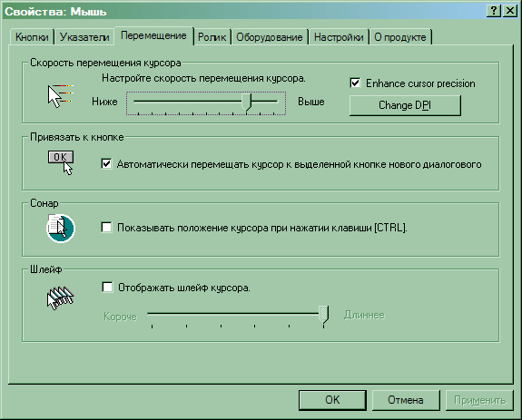Click the Короче trail label
Screen dimensions: 522x420
[120, 317]
